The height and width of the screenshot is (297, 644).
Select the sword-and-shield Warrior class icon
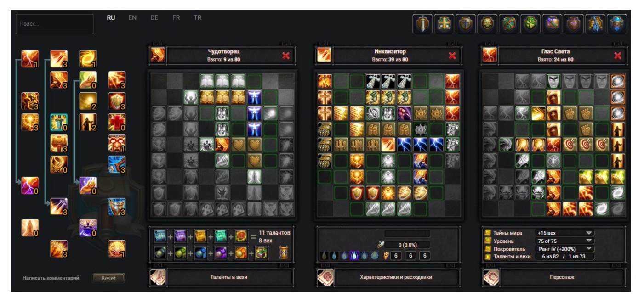pos(422,24)
